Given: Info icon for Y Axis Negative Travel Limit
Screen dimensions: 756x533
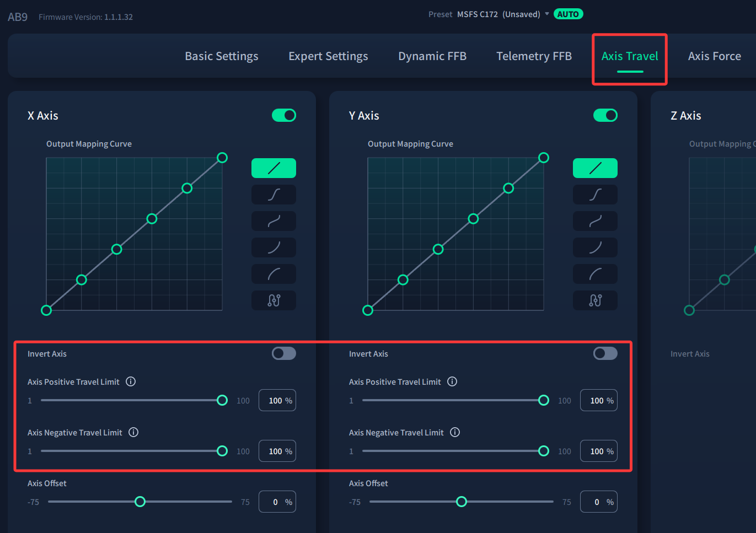Looking at the screenshot, I should tap(455, 432).
